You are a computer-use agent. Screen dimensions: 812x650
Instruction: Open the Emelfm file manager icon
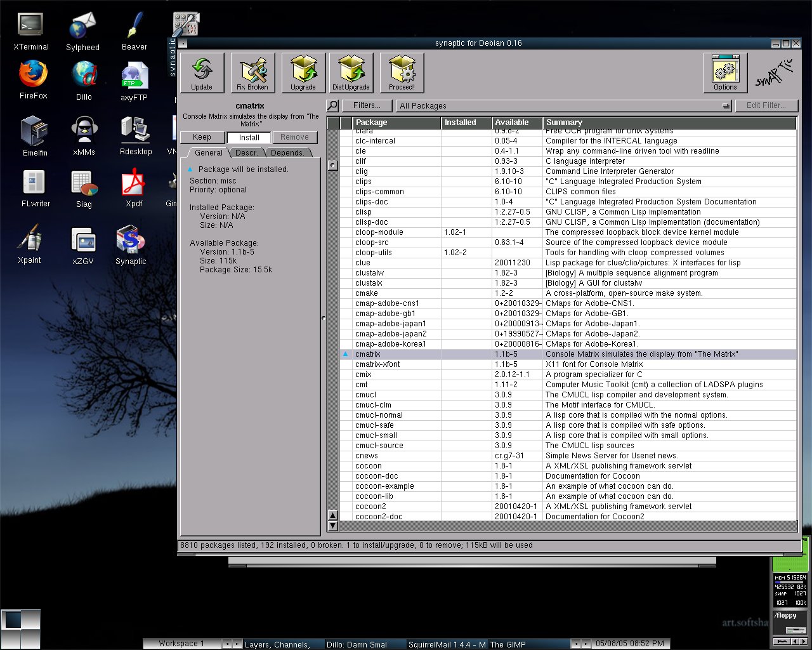coord(35,136)
